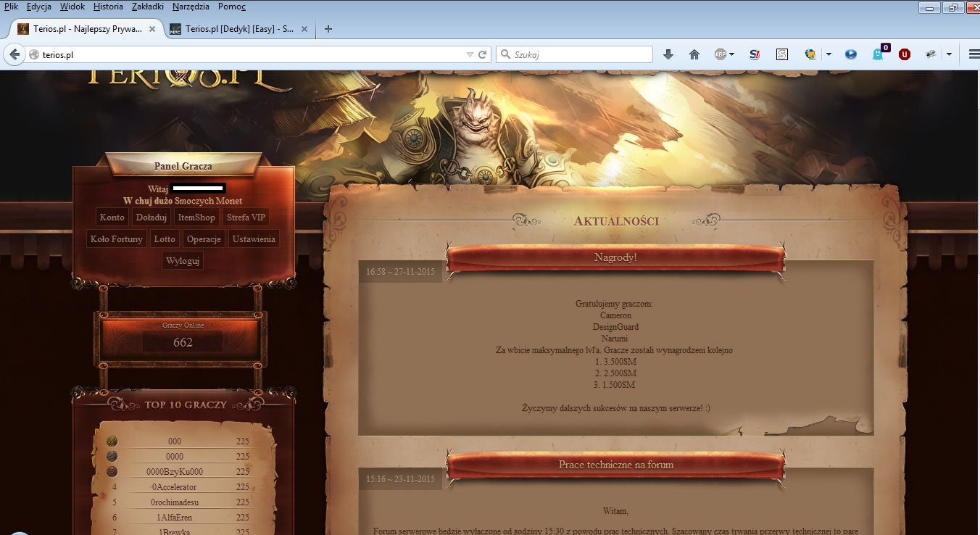This screenshot has height=535, width=980.
Task: Click the bronze coin next to 0000BzyKu000
Action: click(112, 472)
